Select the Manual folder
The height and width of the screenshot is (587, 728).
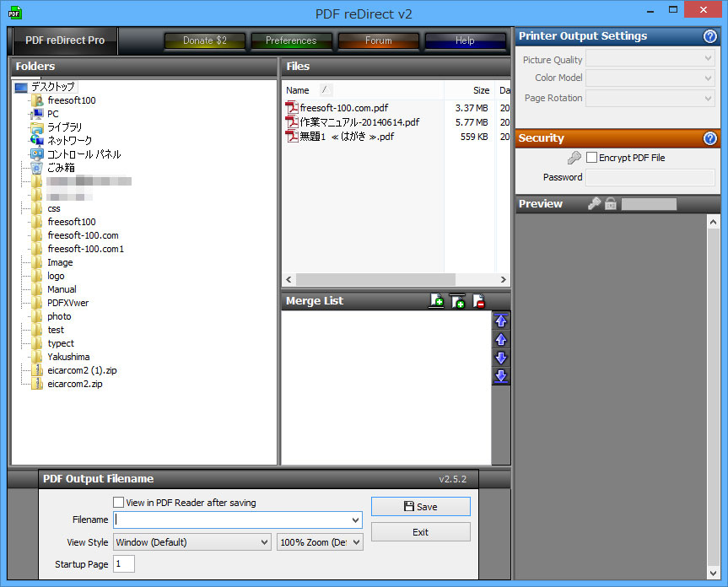point(62,289)
